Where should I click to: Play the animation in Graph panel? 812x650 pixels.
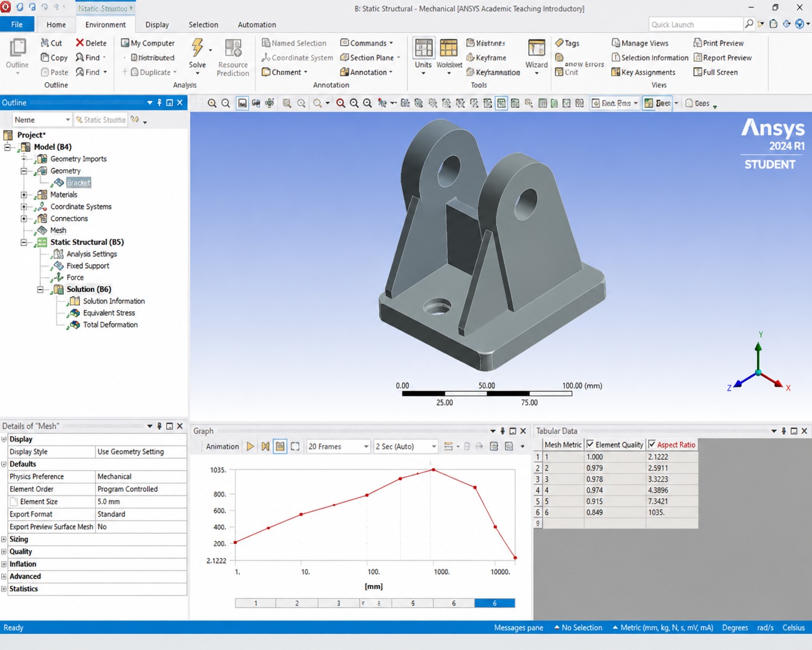pyautogui.click(x=250, y=446)
